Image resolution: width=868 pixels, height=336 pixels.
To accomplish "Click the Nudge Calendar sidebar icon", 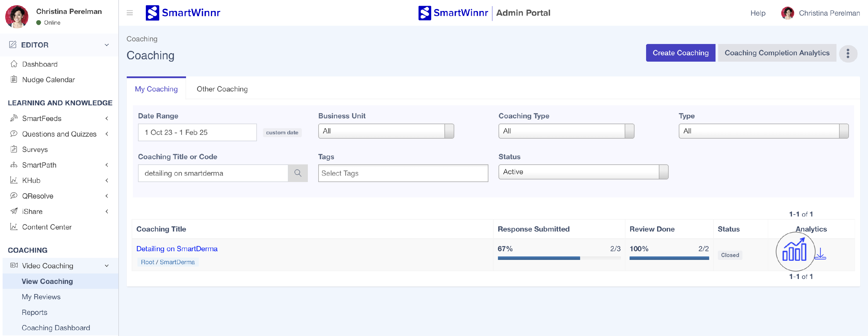I will [14, 80].
